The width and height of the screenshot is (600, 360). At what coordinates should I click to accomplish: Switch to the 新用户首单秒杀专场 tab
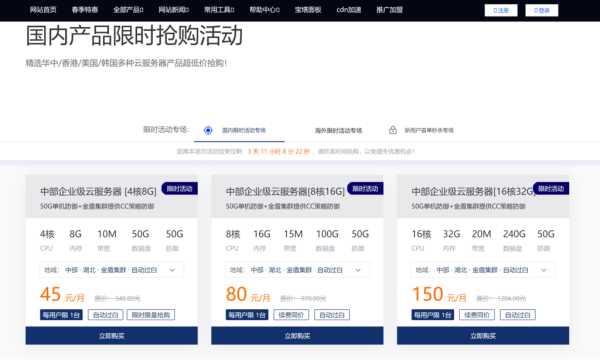coord(429,130)
